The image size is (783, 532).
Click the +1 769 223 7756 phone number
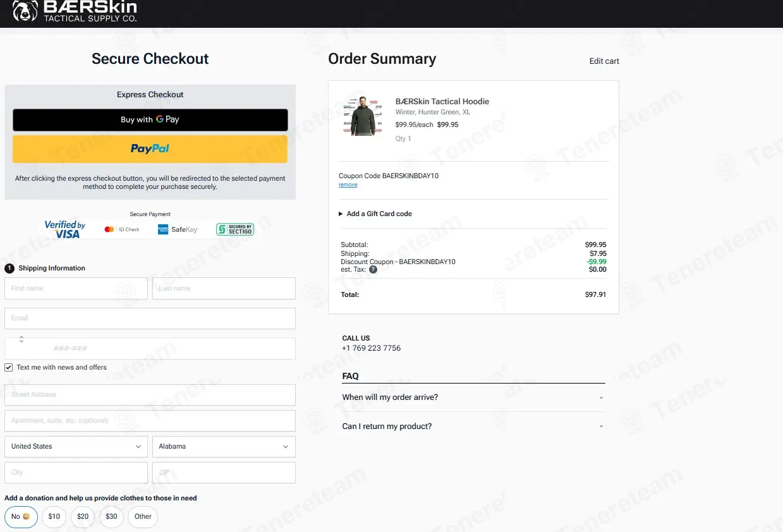[372, 348]
